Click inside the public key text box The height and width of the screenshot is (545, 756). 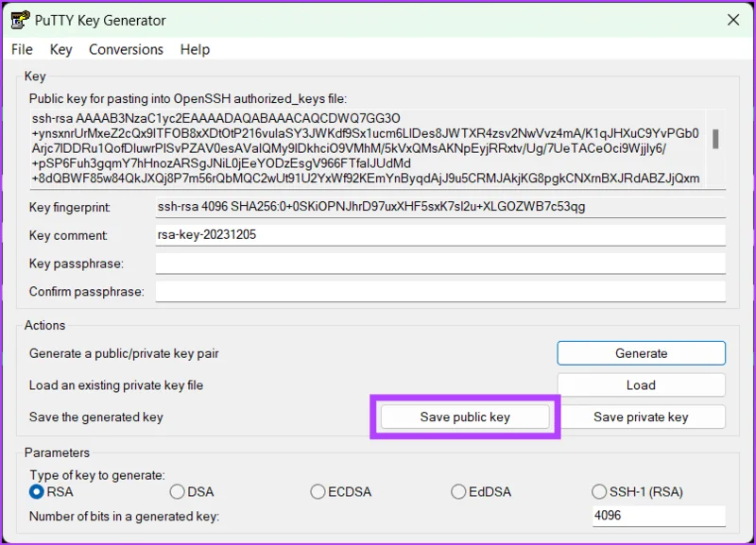[x=367, y=148]
